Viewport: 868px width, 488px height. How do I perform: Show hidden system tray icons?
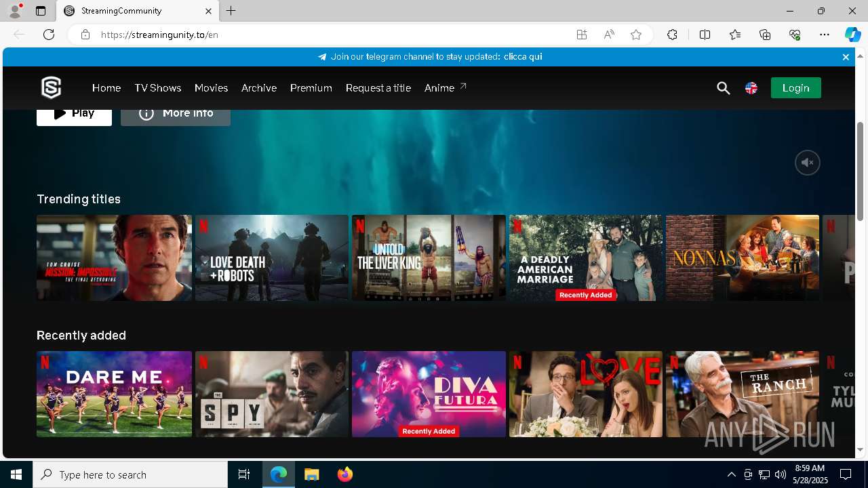[x=731, y=474]
